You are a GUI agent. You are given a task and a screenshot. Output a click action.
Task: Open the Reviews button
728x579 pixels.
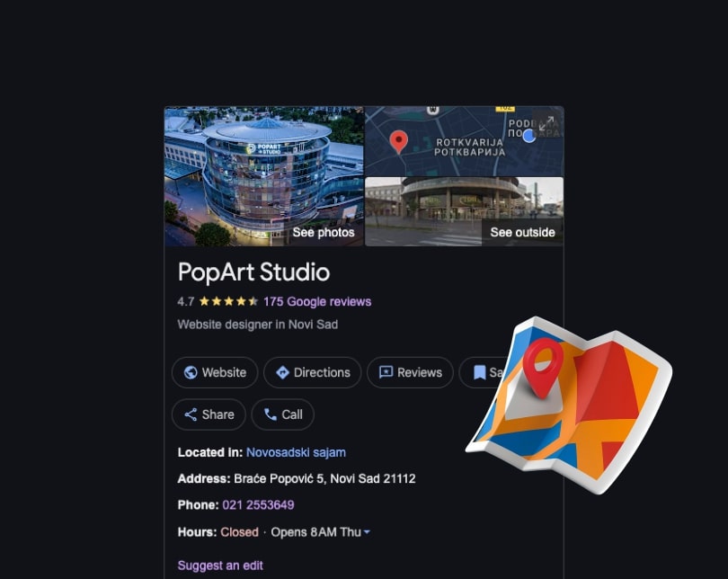click(410, 372)
